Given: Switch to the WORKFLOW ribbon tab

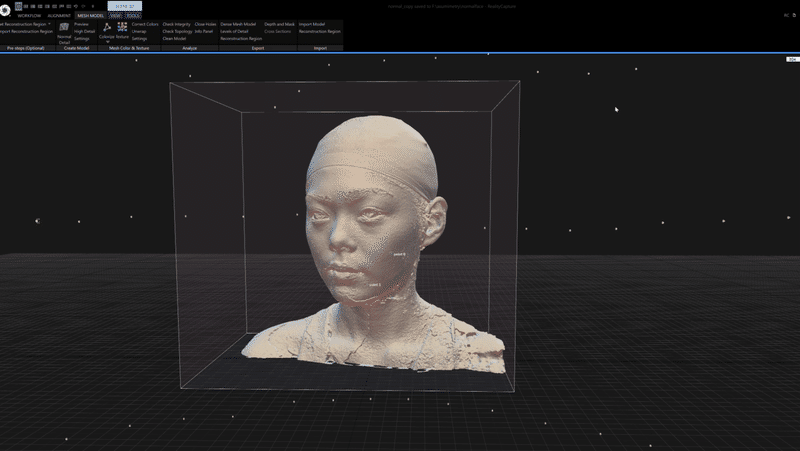Looking at the screenshot, I should coord(29,16).
